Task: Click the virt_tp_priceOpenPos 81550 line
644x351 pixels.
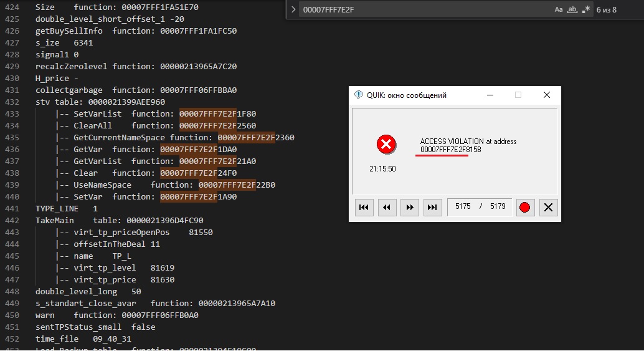Action: click(134, 233)
